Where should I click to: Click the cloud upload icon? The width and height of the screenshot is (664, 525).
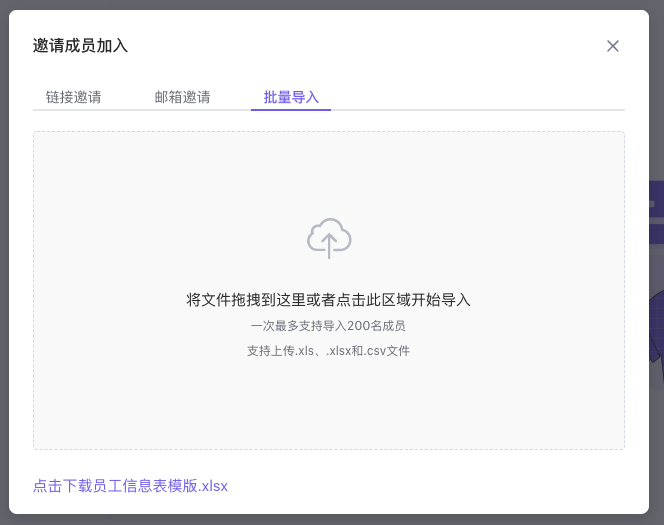tap(329, 239)
